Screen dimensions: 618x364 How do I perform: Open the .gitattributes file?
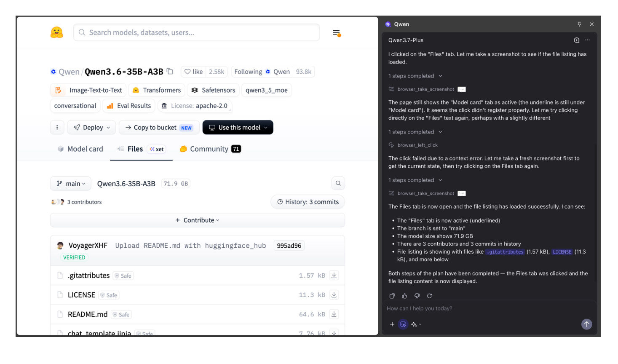[x=89, y=276]
